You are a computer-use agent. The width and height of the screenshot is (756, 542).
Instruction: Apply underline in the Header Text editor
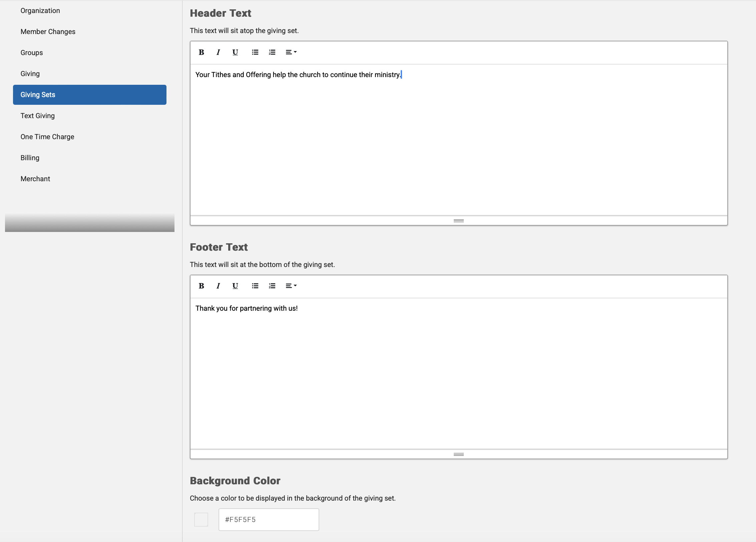pyautogui.click(x=235, y=52)
